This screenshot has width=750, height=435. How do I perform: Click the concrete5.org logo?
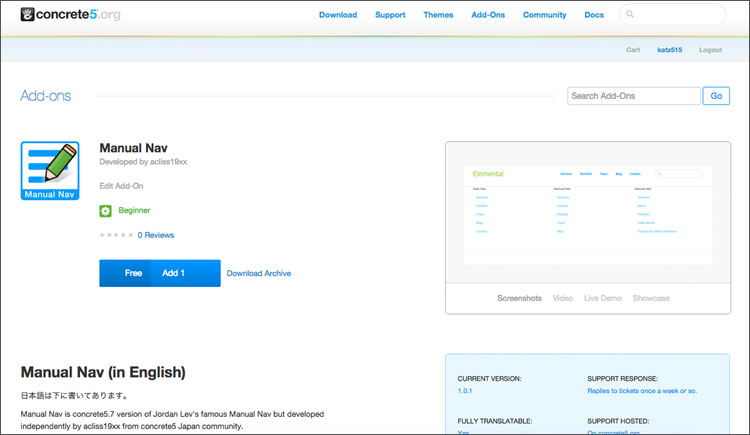point(70,14)
